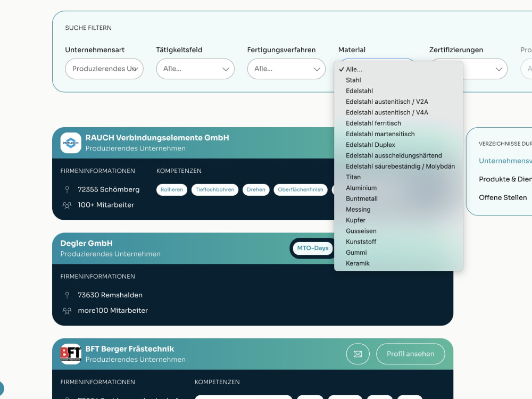Pick Kupfer from the list
This screenshot has width=532, height=399.
point(398,220)
